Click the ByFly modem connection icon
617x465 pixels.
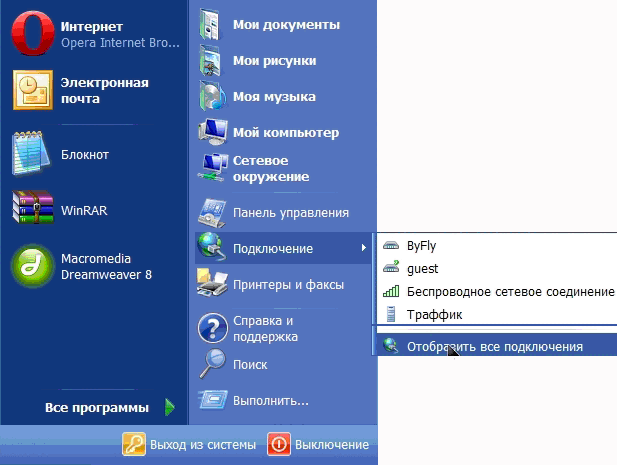(391, 246)
